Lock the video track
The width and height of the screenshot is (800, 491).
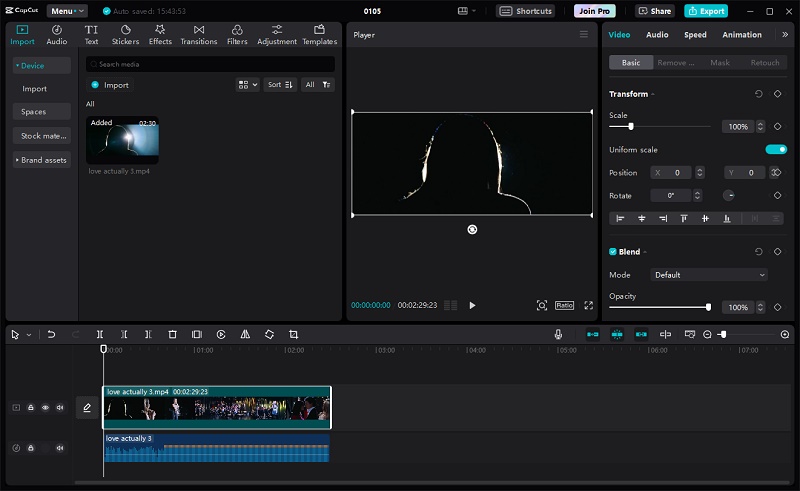click(x=31, y=408)
